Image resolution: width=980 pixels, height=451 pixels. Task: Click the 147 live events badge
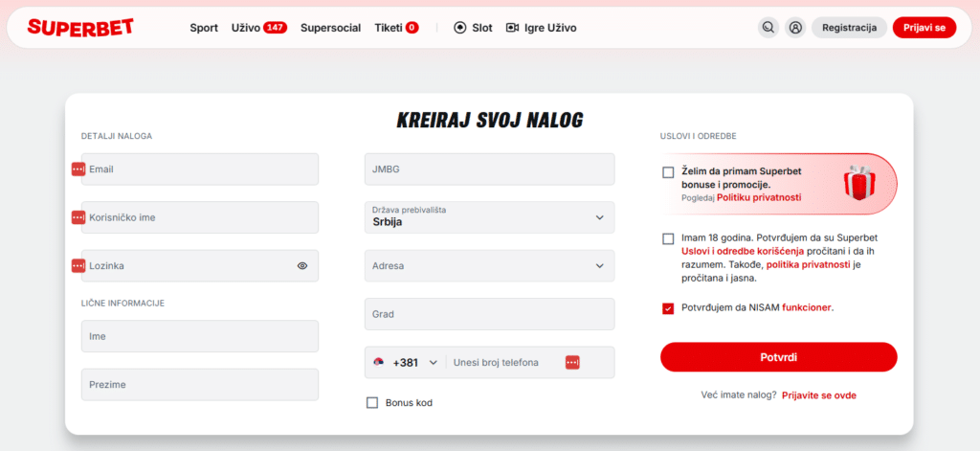point(275,28)
